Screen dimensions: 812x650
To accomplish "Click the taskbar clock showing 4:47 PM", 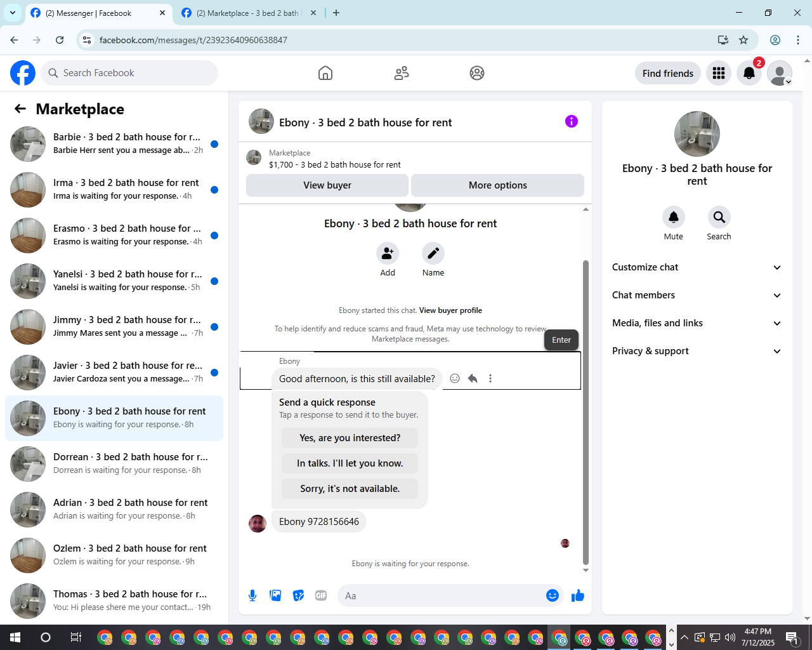I will pos(758,637).
